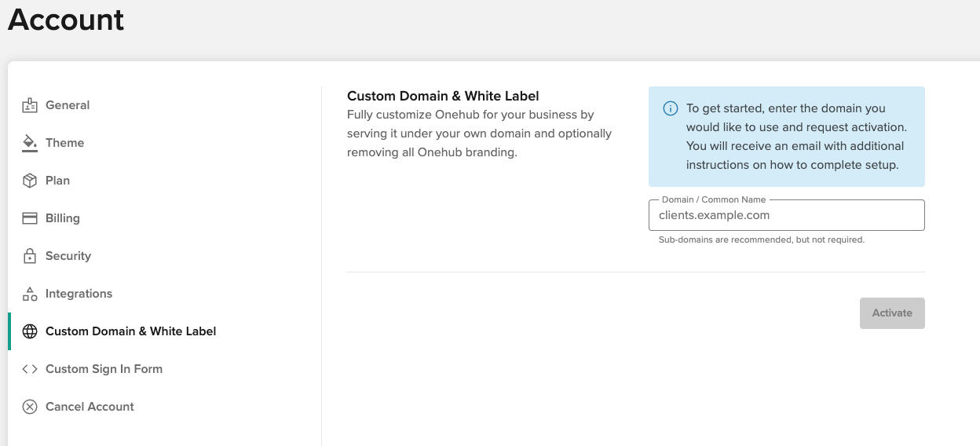This screenshot has width=980, height=446.
Task: Click the Plan box icon
Action: pyautogui.click(x=30, y=181)
